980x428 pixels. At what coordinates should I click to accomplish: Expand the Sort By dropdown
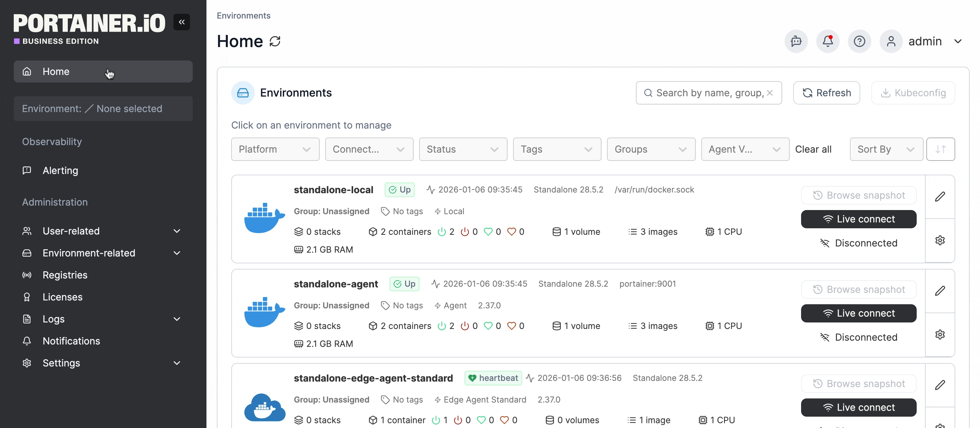(x=886, y=149)
